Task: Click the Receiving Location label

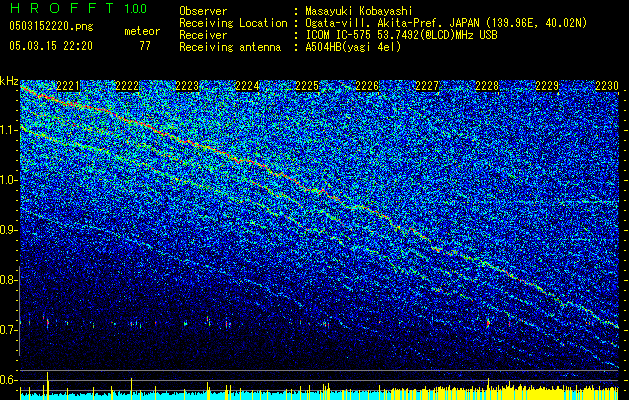Action: (x=233, y=23)
